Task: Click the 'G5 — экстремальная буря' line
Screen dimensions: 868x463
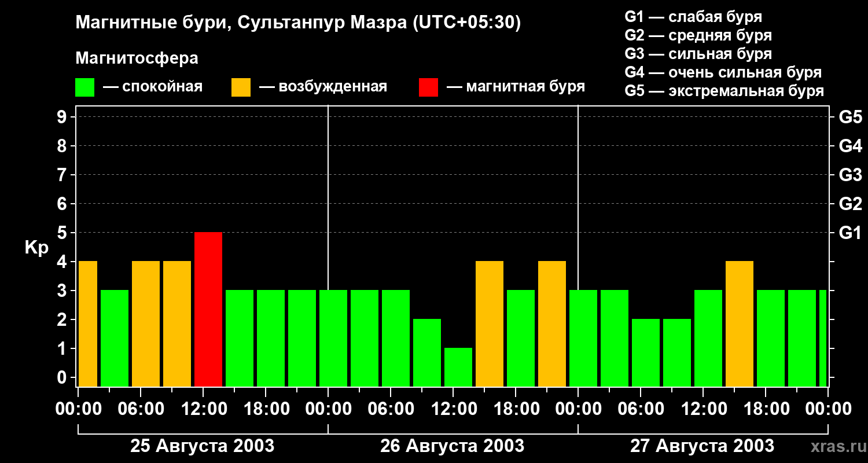Action: [x=724, y=91]
